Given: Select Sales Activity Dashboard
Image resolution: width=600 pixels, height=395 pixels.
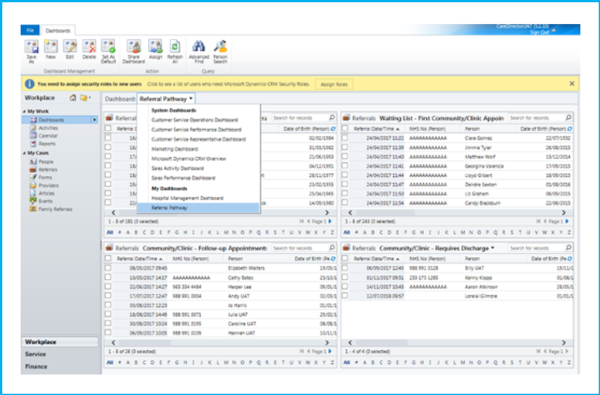Looking at the screenshot, I should point(178,168).
